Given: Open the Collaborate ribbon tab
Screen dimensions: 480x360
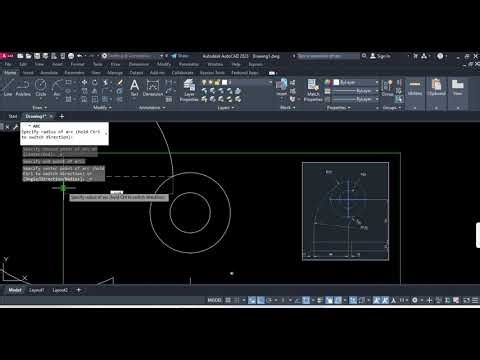Looking at the screenshot, I should pyautogui.click(x=183, y=72).
